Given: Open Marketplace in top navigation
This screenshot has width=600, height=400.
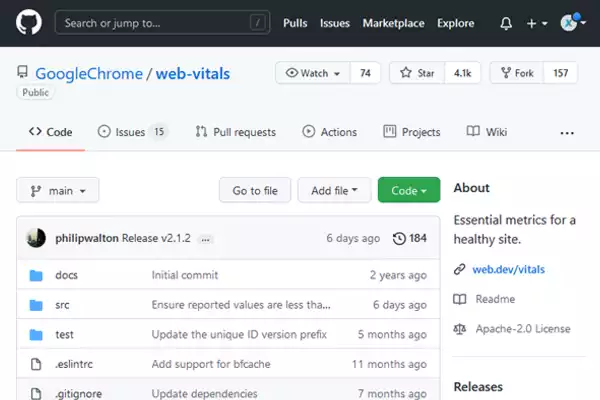Looking at the screenshot, I should point(393,23).
